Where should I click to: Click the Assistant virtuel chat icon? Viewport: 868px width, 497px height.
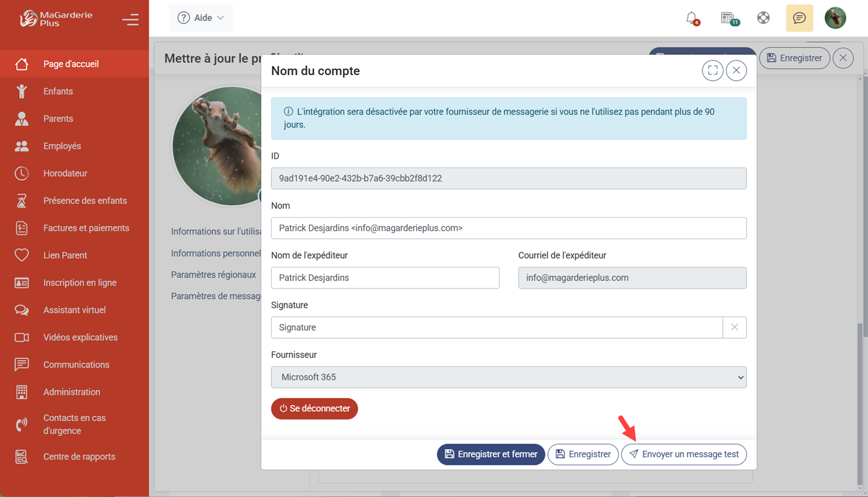pyautogui.click(x=22, y=310)
